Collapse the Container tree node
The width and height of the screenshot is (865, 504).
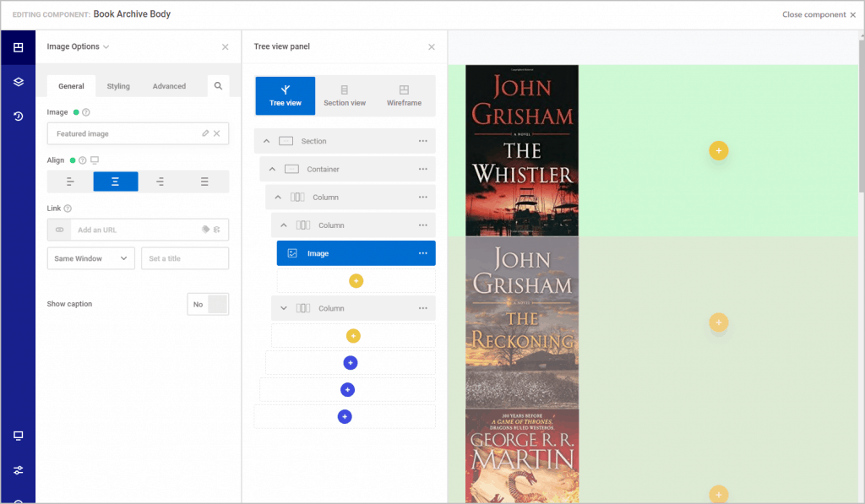[272, 170]
